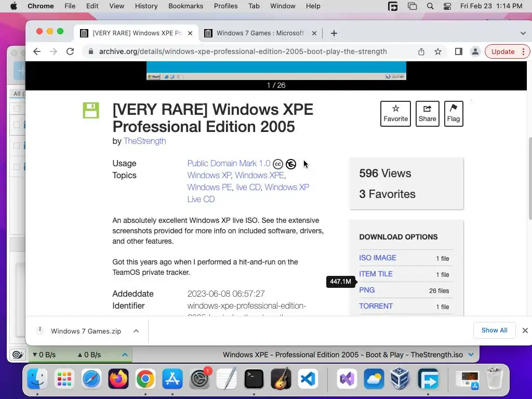This screenshot has height=399, width=532.
Task: Expand the blue chevron beside TheStrength.iso
Action: click(471, 355)
